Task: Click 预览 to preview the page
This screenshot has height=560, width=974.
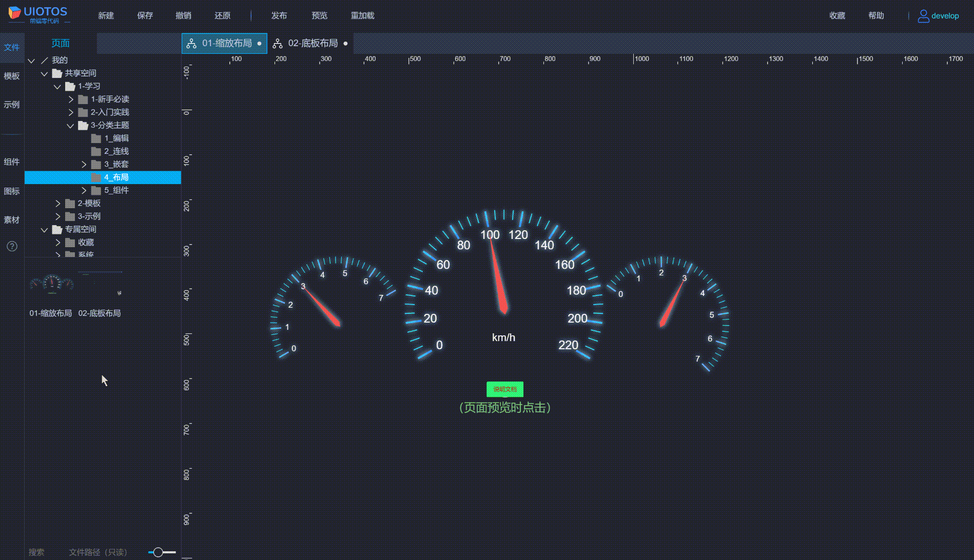Action: click(x=319, y=16)
